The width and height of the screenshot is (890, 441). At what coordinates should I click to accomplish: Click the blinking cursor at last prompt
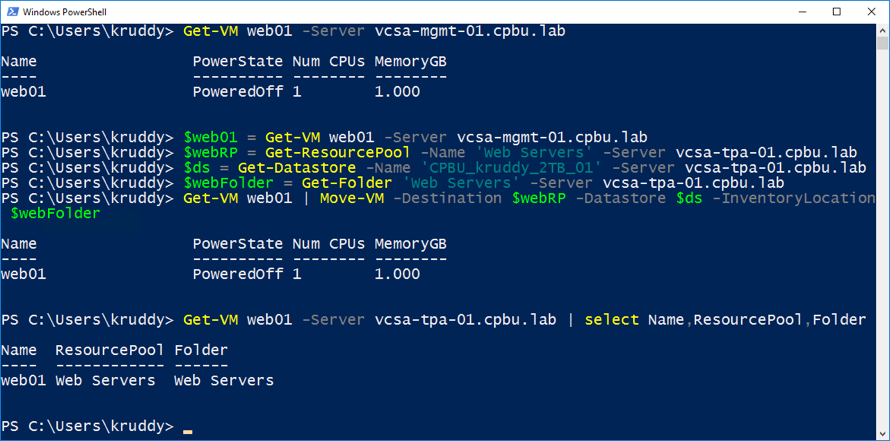point(187,431)
